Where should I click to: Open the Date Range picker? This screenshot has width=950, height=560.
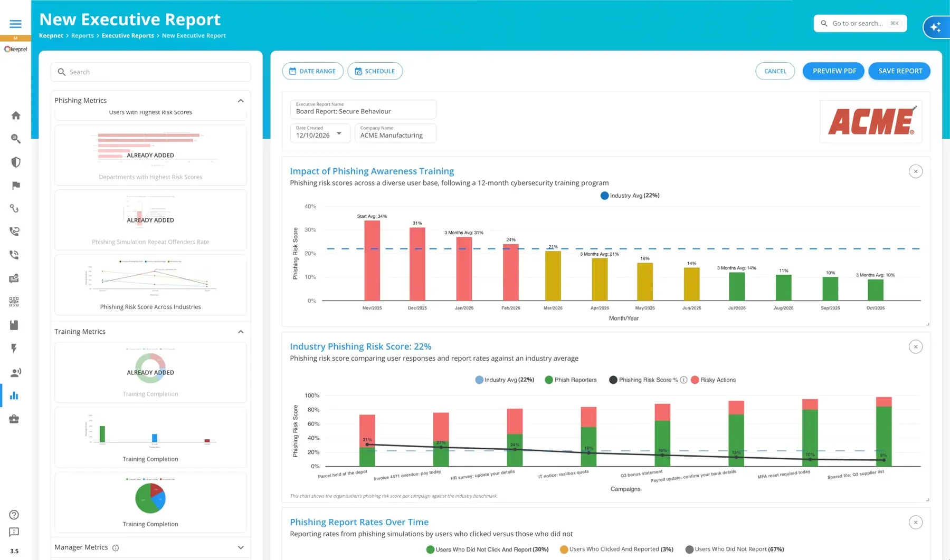click(312, 71)
